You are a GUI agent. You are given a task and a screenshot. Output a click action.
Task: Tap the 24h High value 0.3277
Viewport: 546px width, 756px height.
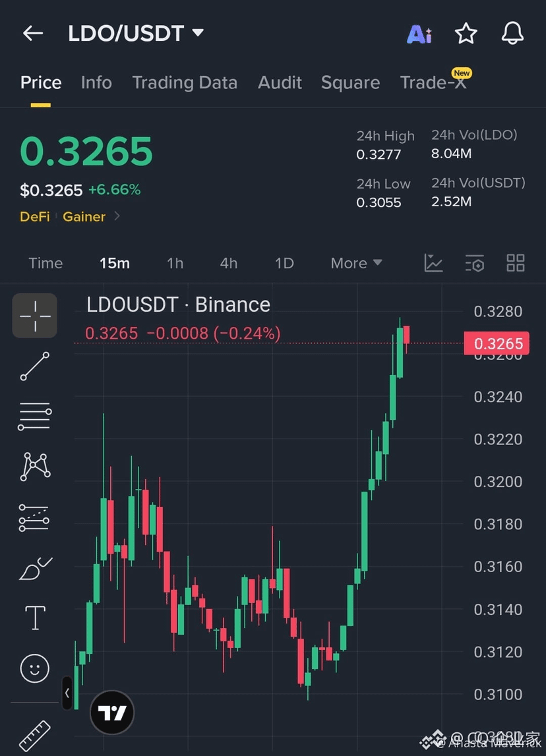[379, 154]
